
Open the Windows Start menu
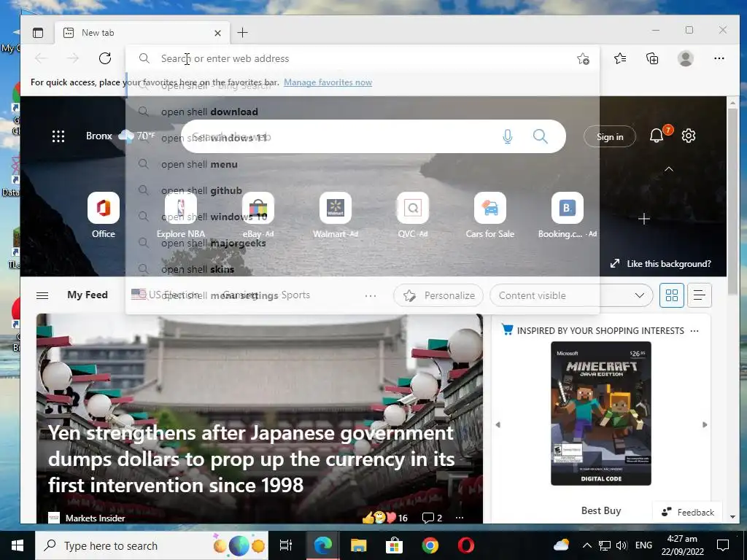coord(18,545)
